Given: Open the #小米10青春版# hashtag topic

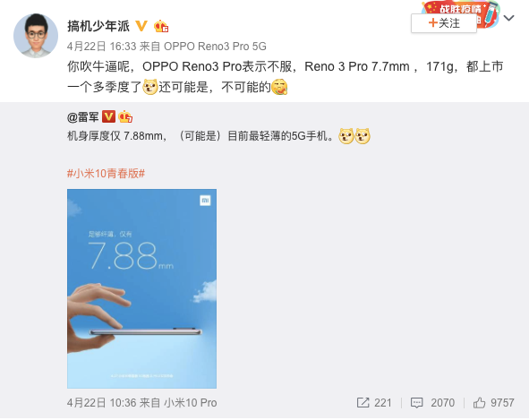Looking at the screenshot, I should pyautogui.click(x=106, y=174).
